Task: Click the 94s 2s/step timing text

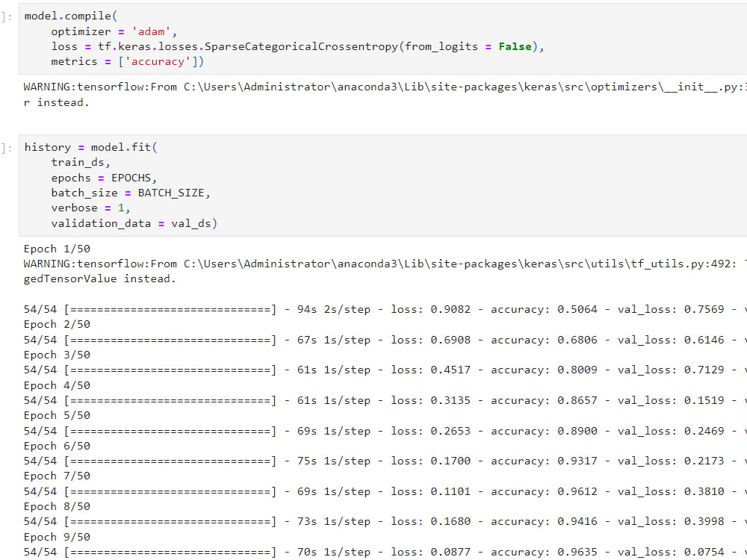Action: (333, 310)
